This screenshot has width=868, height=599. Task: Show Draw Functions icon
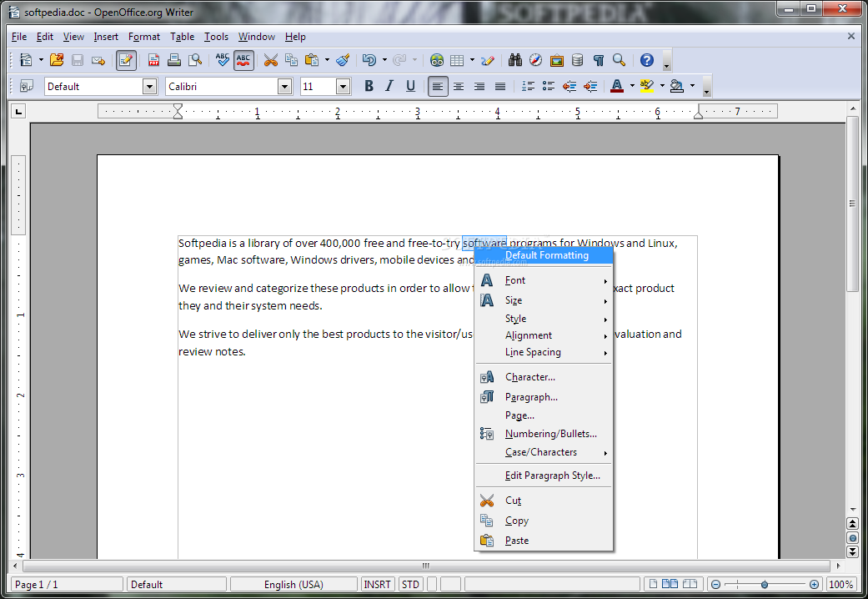[488, 60]
